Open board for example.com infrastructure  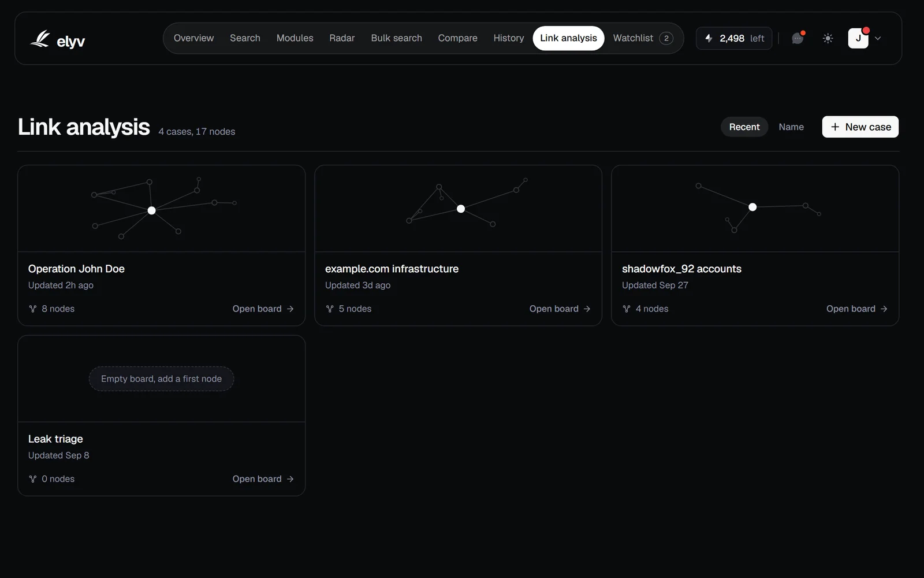pyautogui.click(x=560, y=309)
